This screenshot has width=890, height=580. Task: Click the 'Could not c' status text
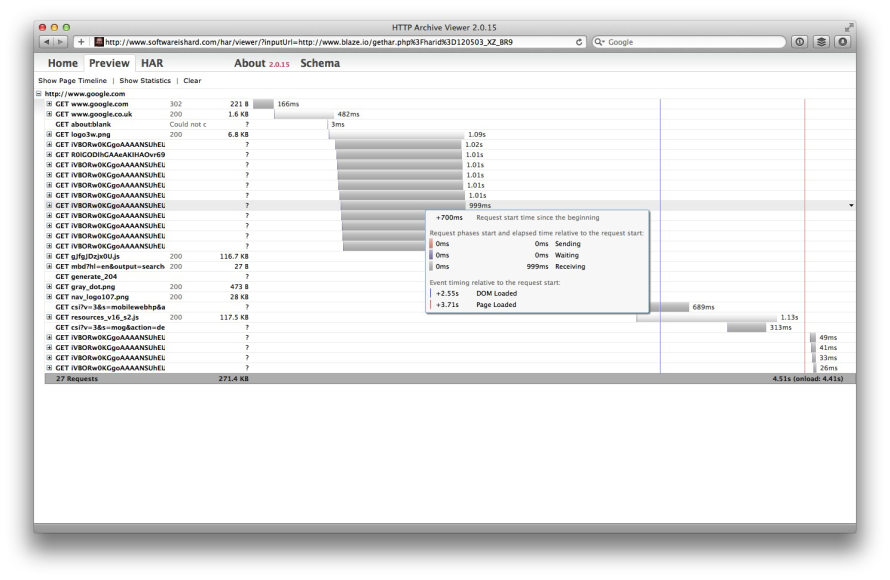(x=188, y=124)
